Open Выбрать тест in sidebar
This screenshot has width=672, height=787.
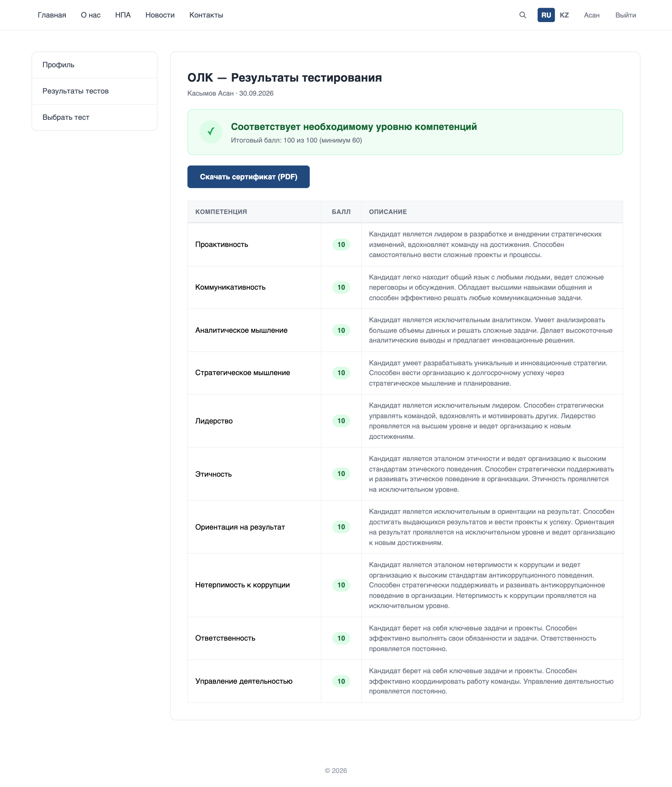[x=94, y=117]
